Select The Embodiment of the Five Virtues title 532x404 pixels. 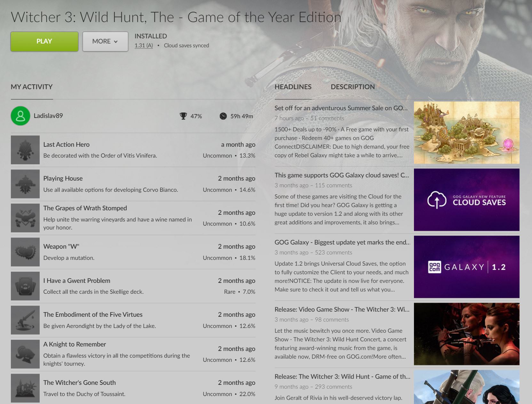(x=93, y=315)
